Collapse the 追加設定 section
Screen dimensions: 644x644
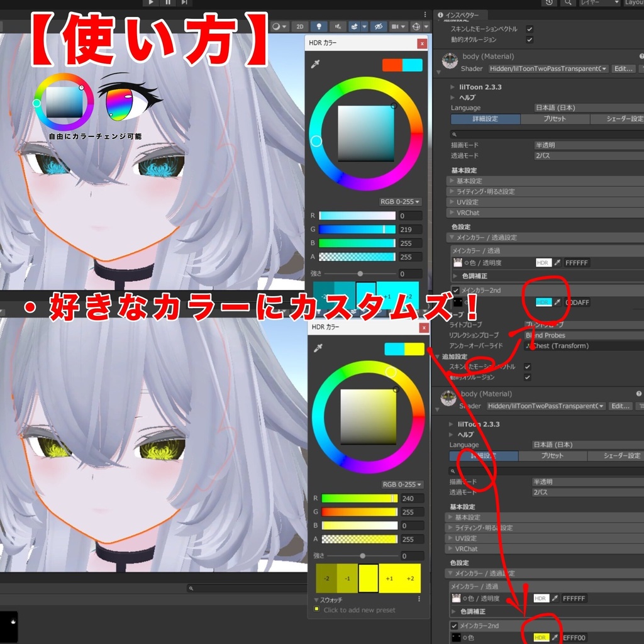(x=438, y=357)
